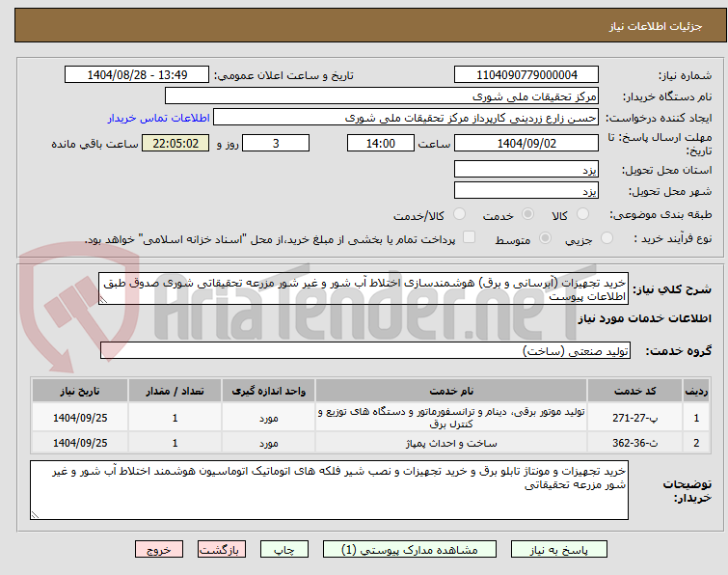Image resolution: width=728 pixels, height=575 pixels.
Task: Click the نام خدمت column header
Action: pos(451,391)
